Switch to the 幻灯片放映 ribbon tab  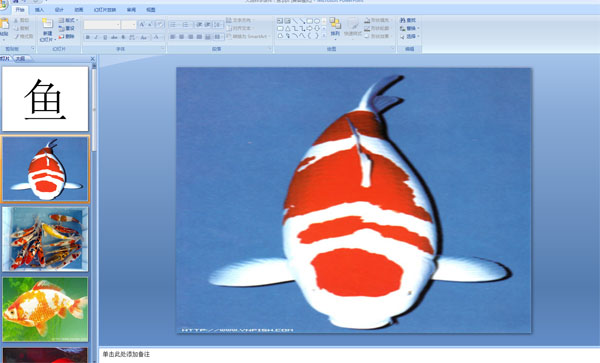[x=105, y=10]
